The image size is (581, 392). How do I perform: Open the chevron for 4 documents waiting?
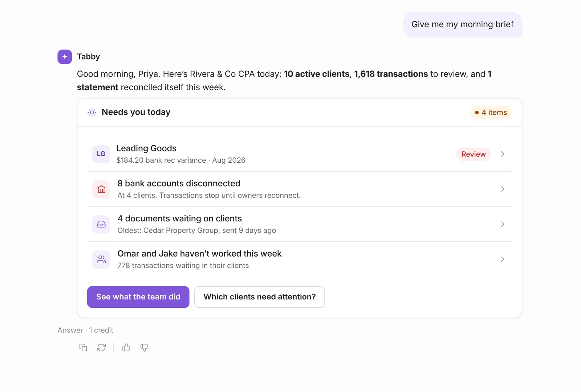[503, 224]
